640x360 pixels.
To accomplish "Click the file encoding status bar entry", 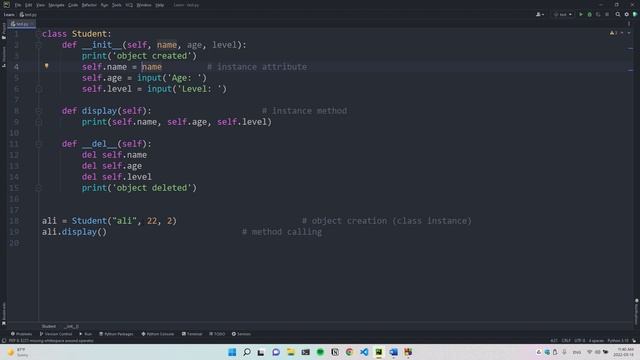I will pyautogui.click(x=580, y=340).
